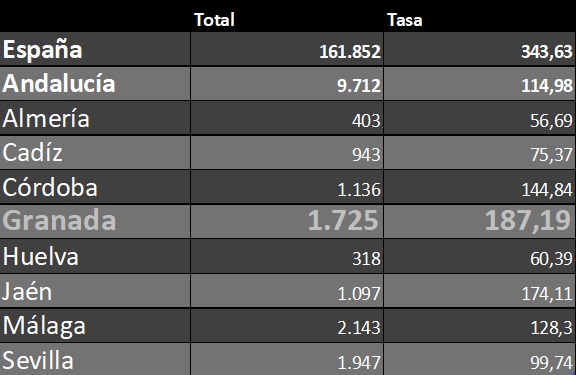Click Sevilla rate value 99,74
The height and width of the screenshot is (375, 576).
(551, 363)
